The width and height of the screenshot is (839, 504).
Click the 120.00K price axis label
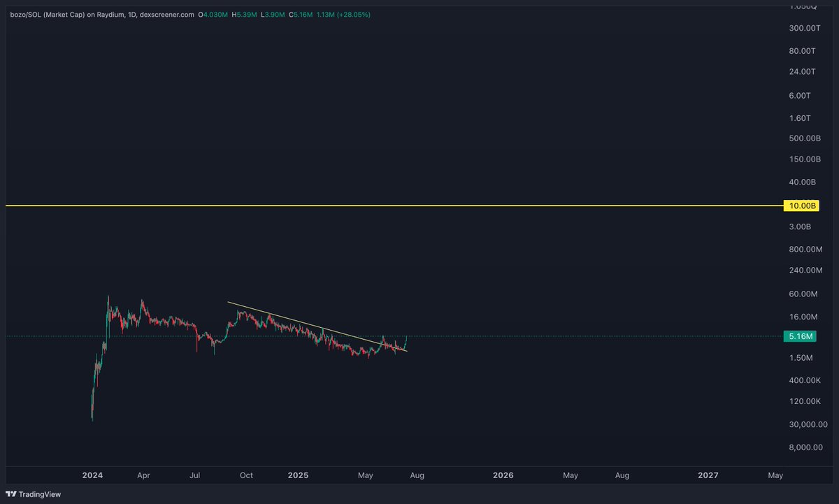click(x=805, y=401)
